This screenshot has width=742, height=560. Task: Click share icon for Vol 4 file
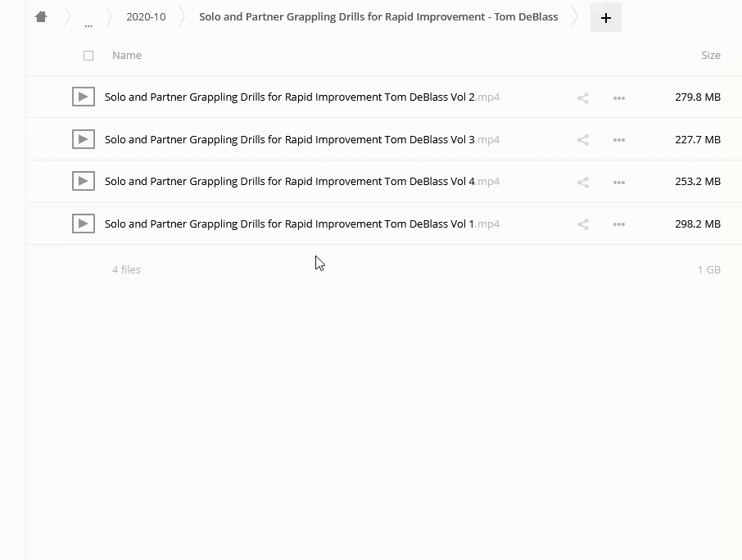582,182
